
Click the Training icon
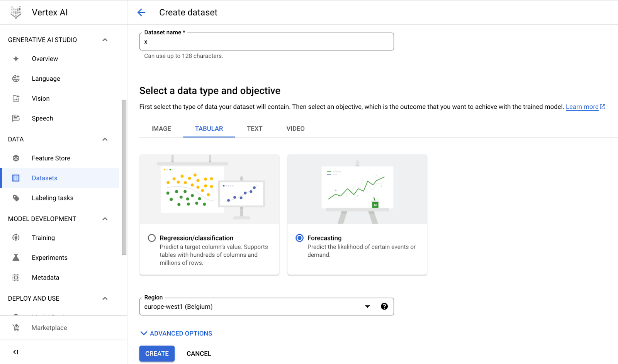pyautogui.click(x=16, y=237)
